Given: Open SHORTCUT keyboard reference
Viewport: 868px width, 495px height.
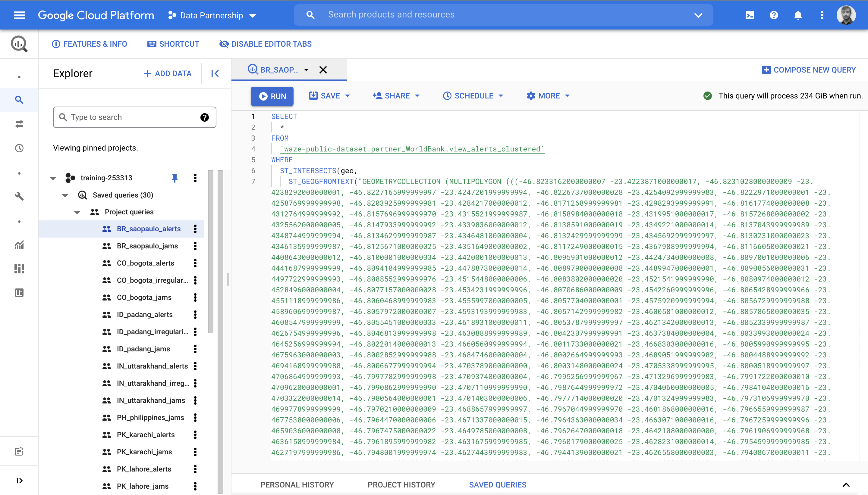Looking at the screenshot, I should coord(173,44).
